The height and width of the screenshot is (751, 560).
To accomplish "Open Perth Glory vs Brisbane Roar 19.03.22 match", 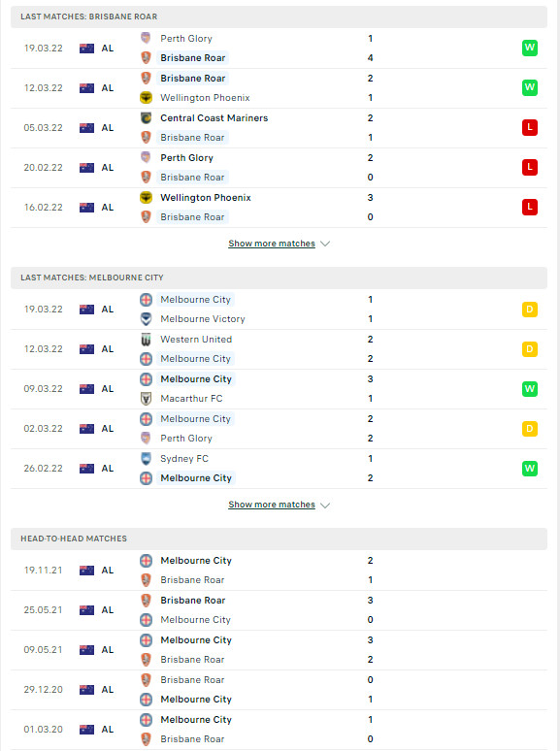I will click(279, 48).
